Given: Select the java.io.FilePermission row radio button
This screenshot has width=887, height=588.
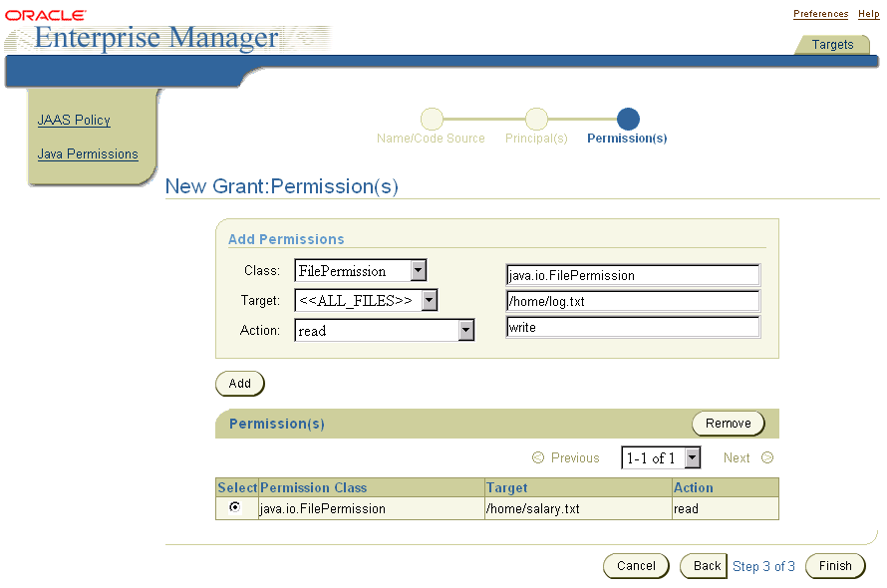Looking at the screenshot, I should pos(235,507).
